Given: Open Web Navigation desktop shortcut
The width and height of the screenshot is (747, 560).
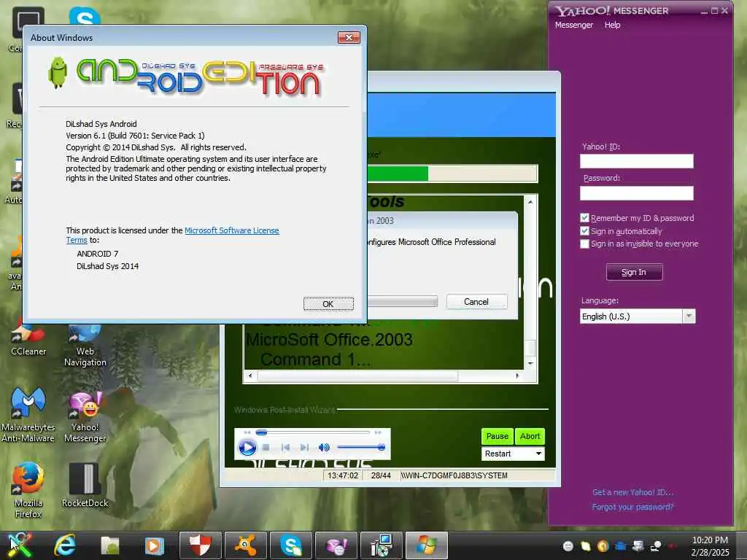Looking at the screenshot, I should [x=85, y=344].
